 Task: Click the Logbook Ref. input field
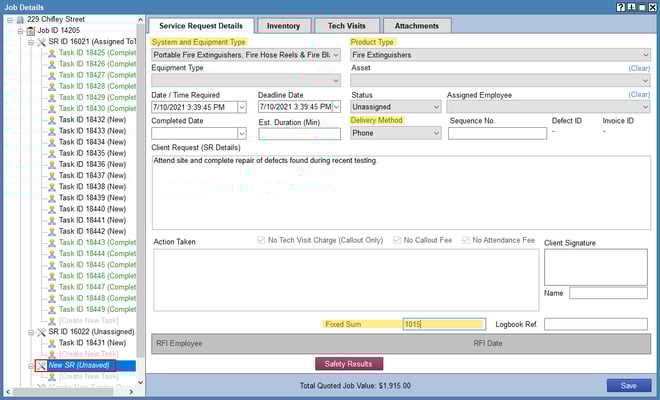(596, 324)
